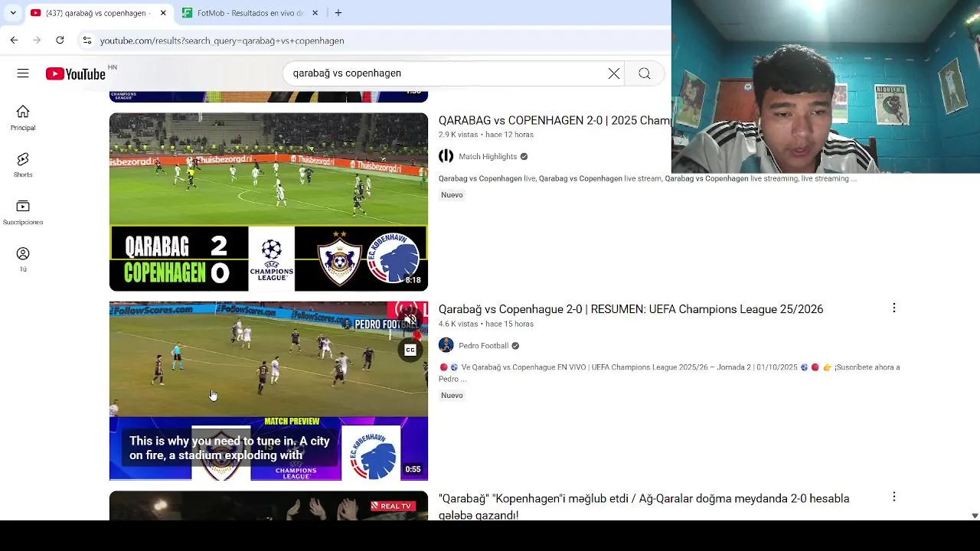Open Shorts in sidebar
980x551 pixels.
pyautogui.click(x=23, y=165)
